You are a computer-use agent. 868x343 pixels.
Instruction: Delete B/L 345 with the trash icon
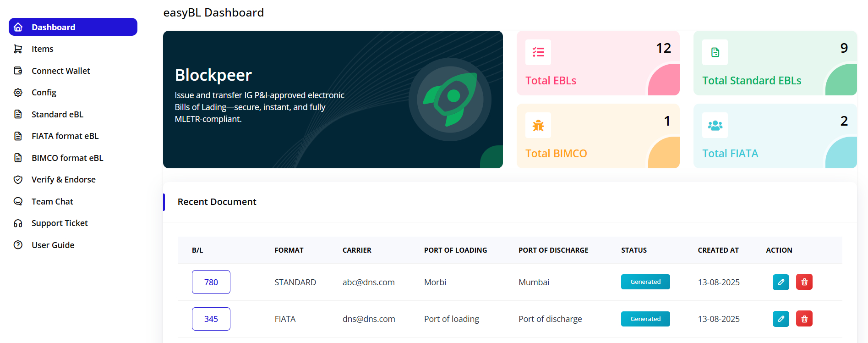pyautogui.click(x=804, y=319)
